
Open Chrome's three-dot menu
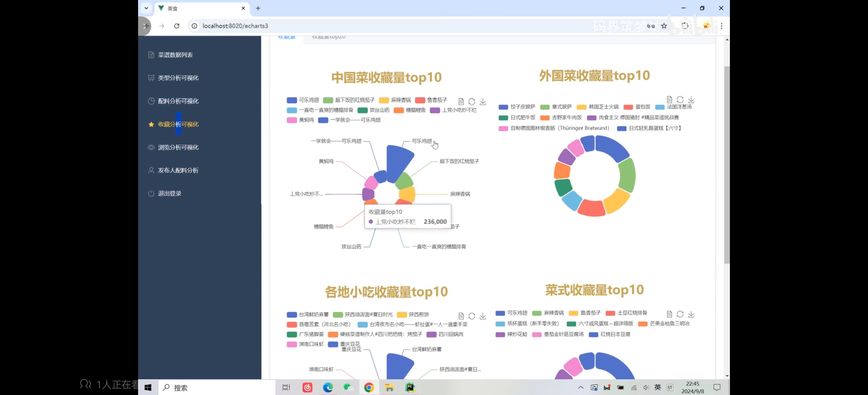[x=721, y=26]
